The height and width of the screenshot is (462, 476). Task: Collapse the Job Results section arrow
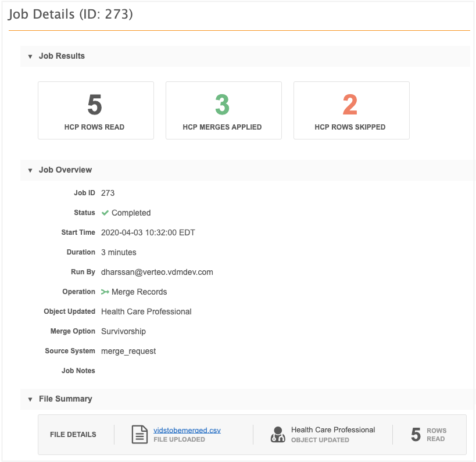click(x=30, y=56)
